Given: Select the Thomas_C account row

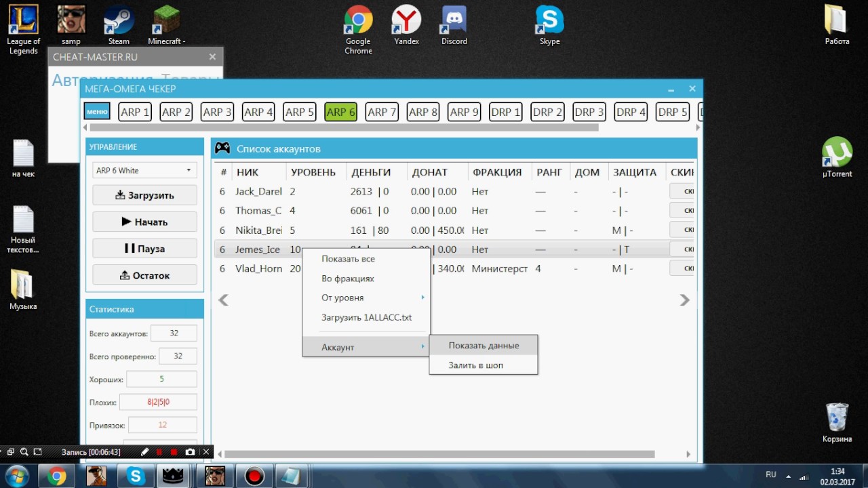Looking at the screenshot, I should pyautogui.click(x=454, y=211).
